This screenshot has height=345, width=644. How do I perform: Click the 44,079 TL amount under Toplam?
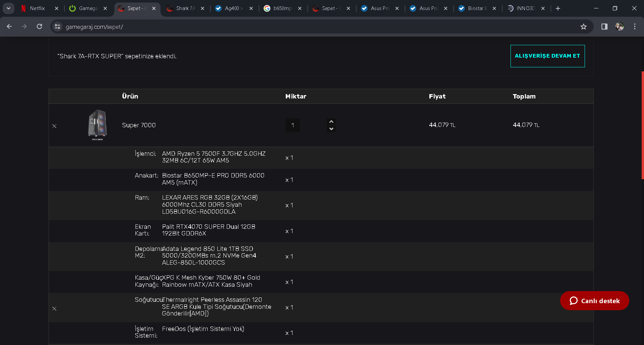tap(526, 125)
